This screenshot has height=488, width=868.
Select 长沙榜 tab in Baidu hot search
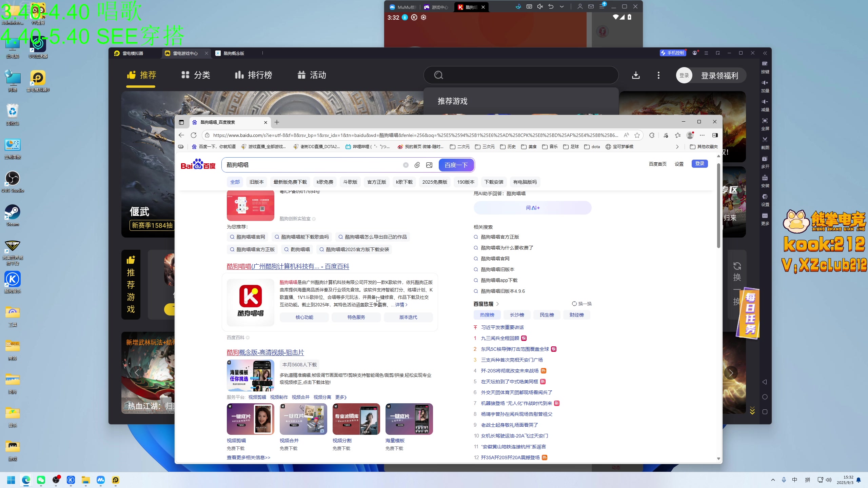coord(517,315)
